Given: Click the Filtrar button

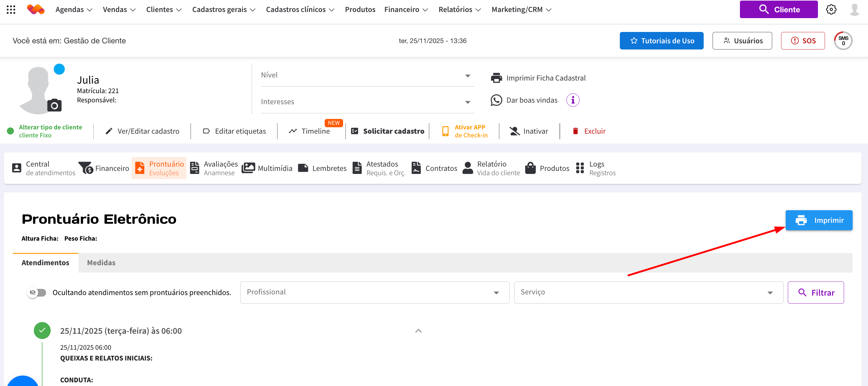Looking at the screenshot, I should pyautogui.click(x=815, y=293).
